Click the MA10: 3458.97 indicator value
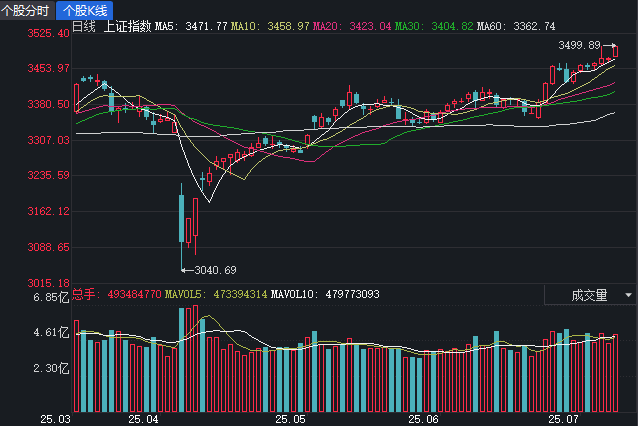The image size is (638, 426). [270, 26]
